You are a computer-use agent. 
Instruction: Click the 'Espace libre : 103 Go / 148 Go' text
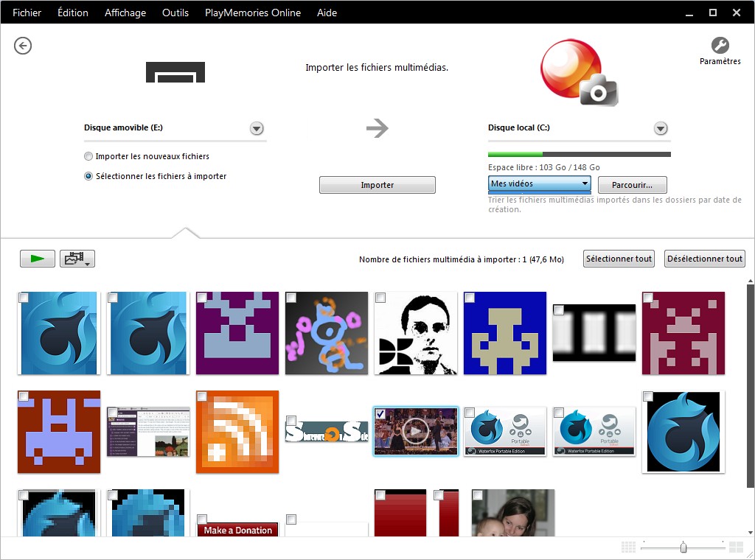(543, 167)
